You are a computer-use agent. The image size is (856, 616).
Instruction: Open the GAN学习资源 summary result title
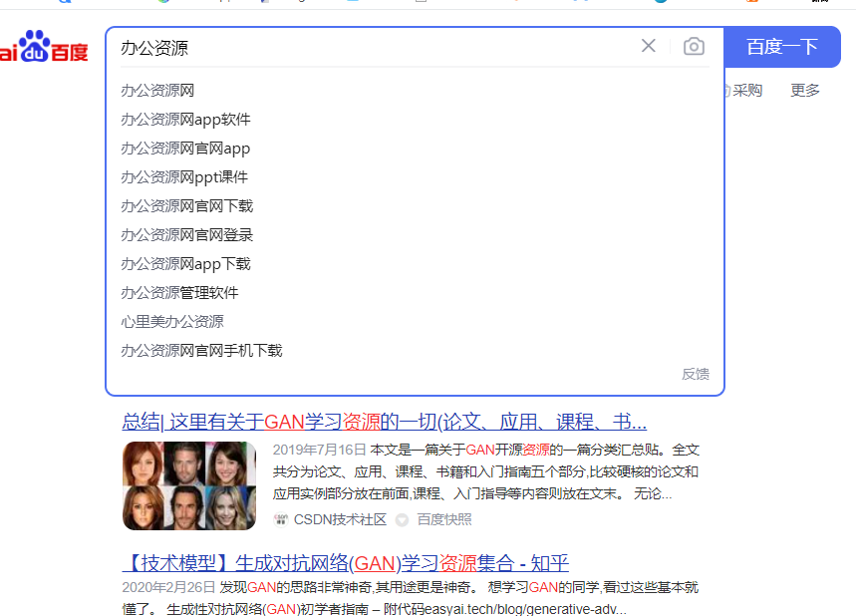pos(385,422)
